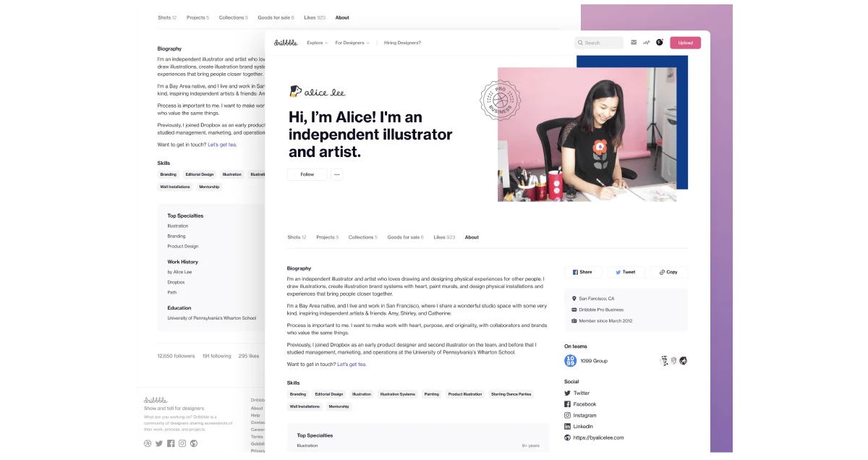Click Let's get tea link in back page

[222, 145]
